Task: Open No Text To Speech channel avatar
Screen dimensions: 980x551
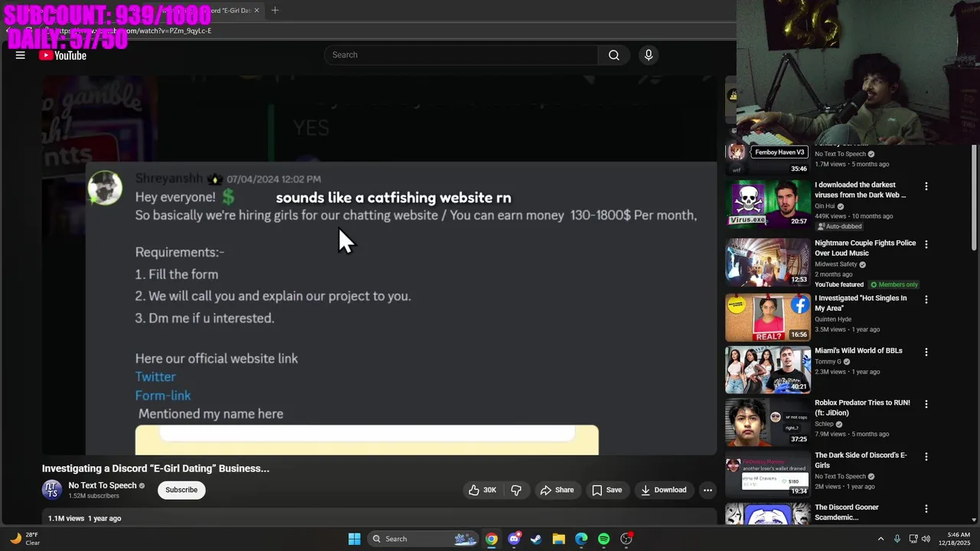Action: click(x=52, y=490)
